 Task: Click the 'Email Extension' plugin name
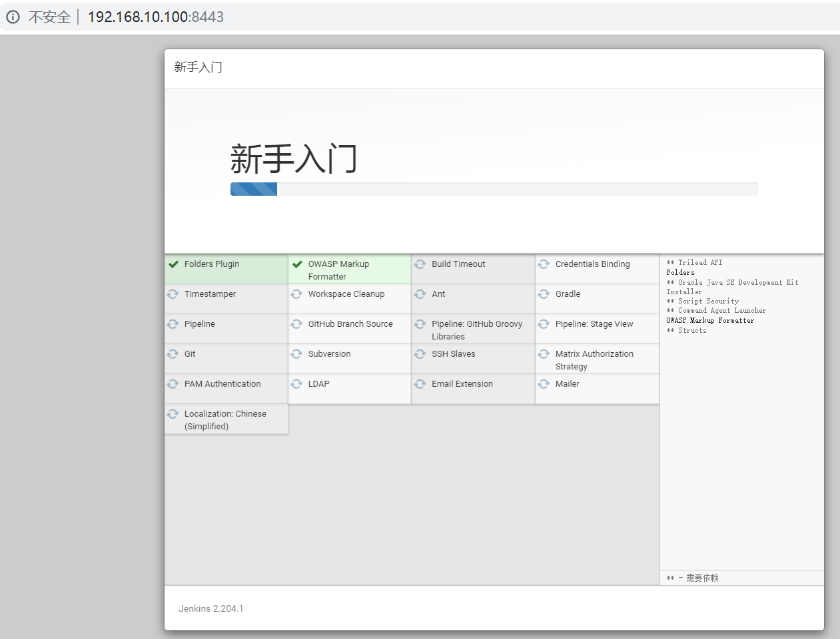pyautogui.click(x=462, y=384)
